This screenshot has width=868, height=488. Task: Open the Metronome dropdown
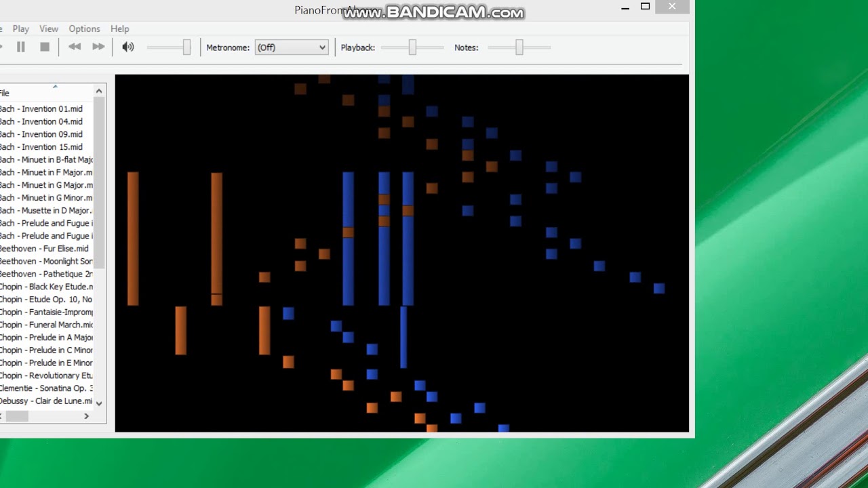(x=292, y=47)
